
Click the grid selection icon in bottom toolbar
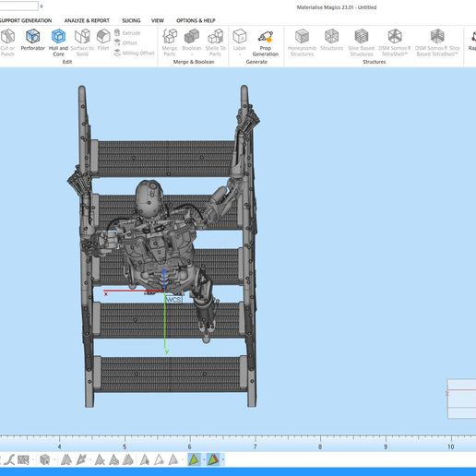coord(23,459)
